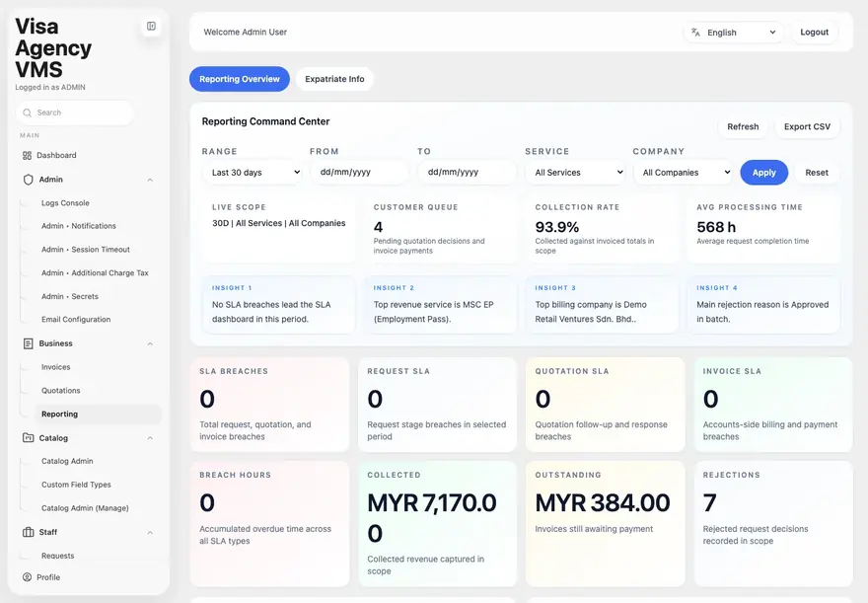Viewport: 868px width, 603px height.
Task: Click the Rejections count 7
Action: click(x=709, y=503)
